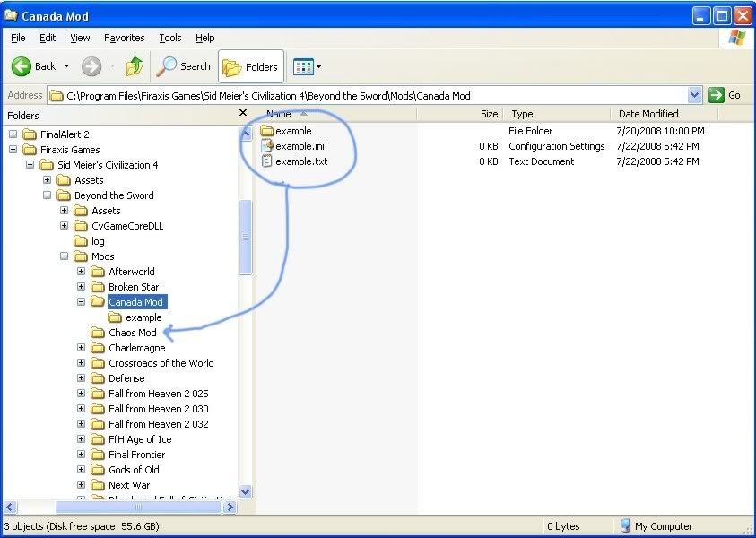This screenshot has height=538, width=756.
Task: Select the example subfolder icon in tree
Action: click(115, 317)
